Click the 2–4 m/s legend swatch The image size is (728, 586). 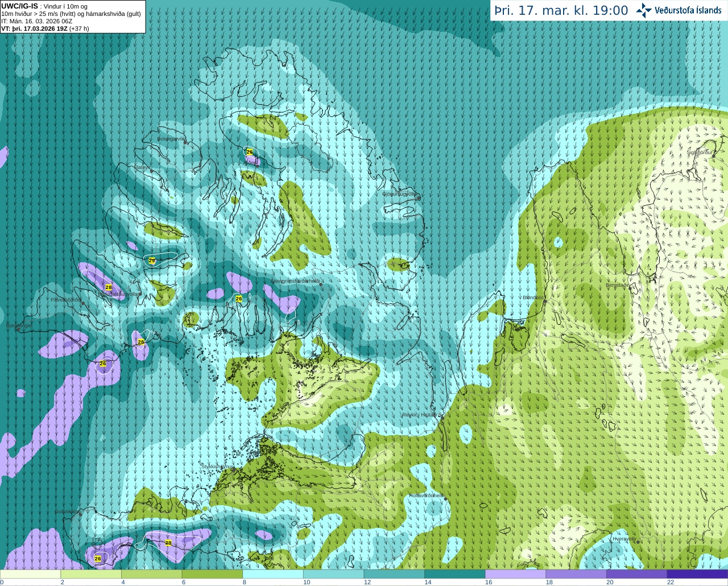pyautogui.click(x=91, y=573)
